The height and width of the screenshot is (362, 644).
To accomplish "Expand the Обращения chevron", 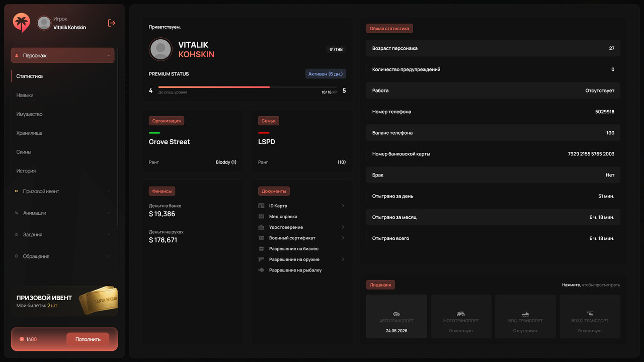I will click(109, 256).
